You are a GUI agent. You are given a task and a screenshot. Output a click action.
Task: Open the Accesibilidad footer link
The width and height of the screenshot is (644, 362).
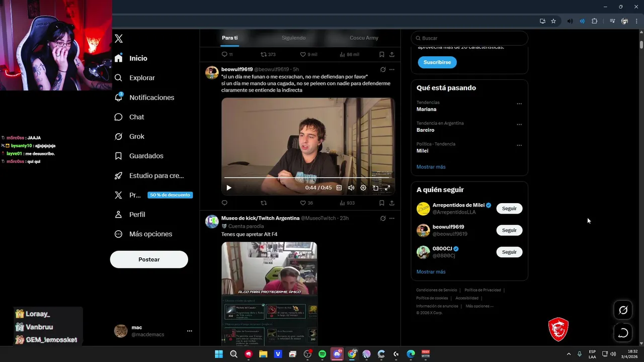click(x=467, y=298)
